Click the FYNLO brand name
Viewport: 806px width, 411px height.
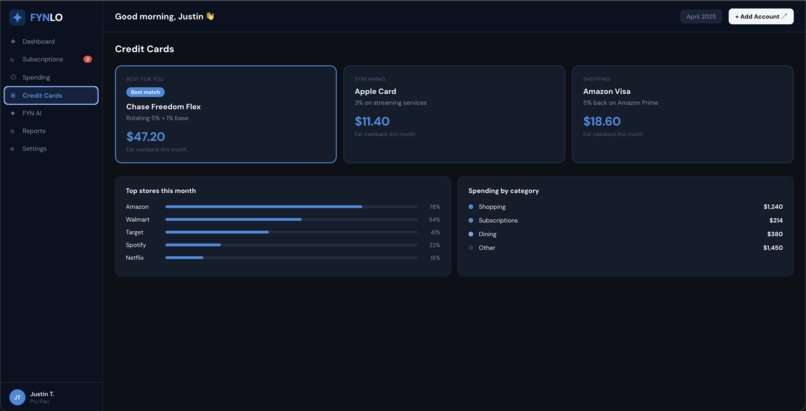pos(46,17)
